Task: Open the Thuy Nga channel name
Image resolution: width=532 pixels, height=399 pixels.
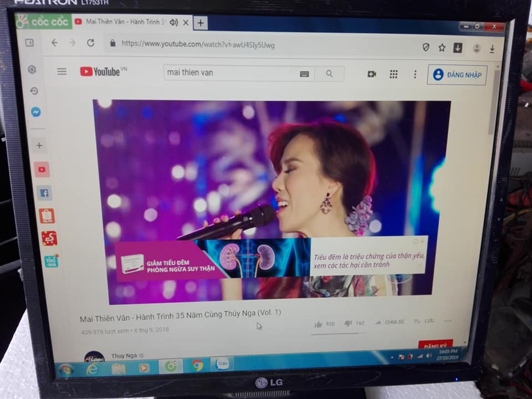Action: point(124,356)
